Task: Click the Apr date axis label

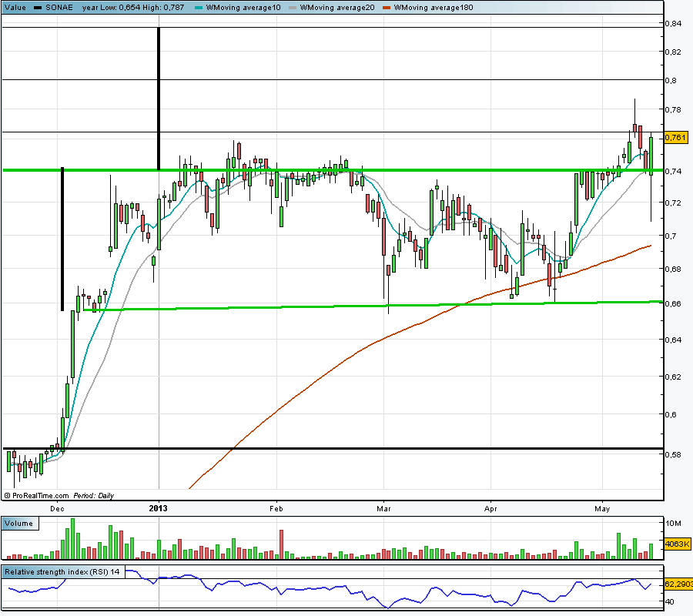Action: [490, 509]
